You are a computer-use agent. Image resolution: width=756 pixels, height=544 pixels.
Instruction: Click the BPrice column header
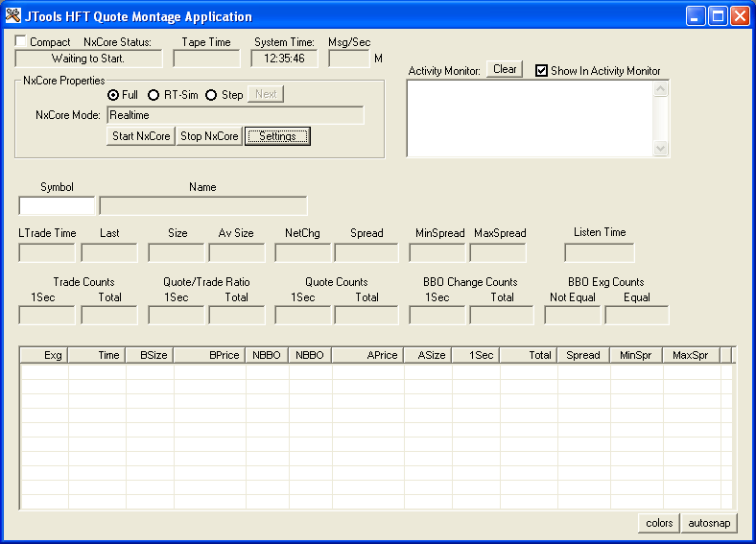click(209, 355)
